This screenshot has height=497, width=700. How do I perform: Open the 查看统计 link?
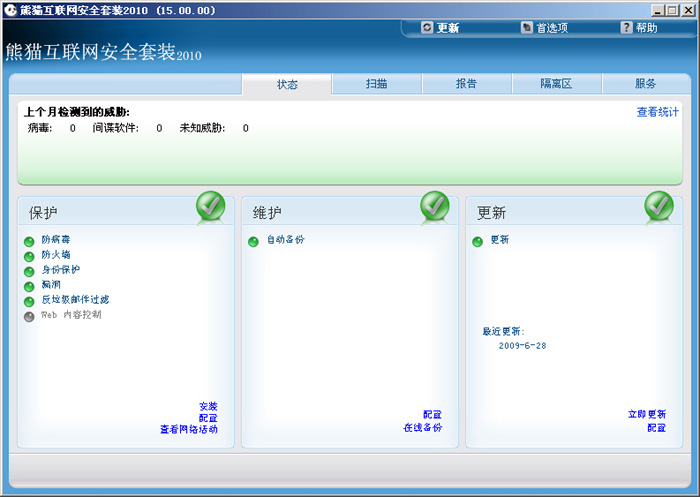tap(658, 112)
